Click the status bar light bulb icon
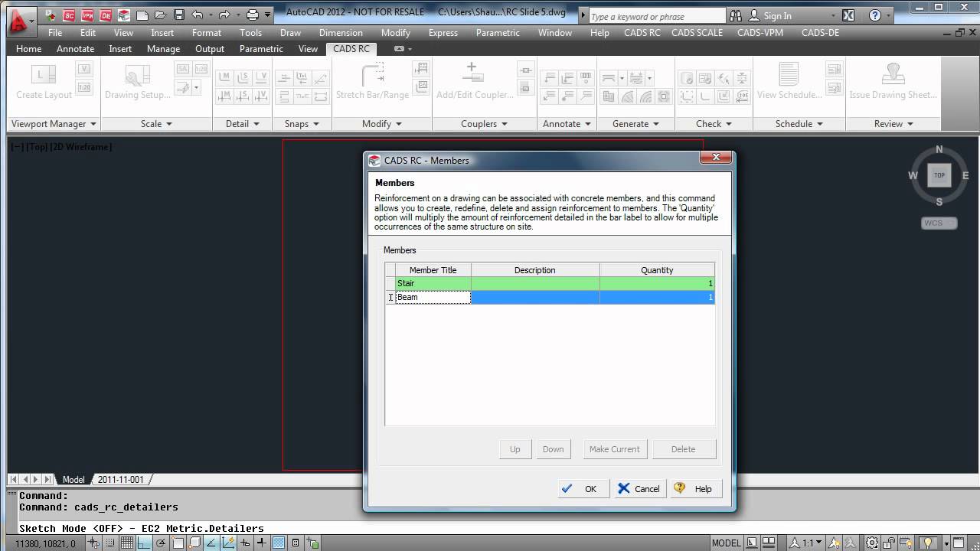The height and width of the screenshot is (551, 980). pyautogui.click(x=928, y=543)
